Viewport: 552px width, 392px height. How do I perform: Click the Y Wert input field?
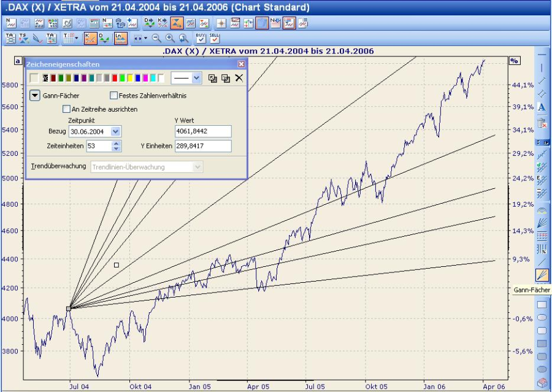tap(203, 131)
